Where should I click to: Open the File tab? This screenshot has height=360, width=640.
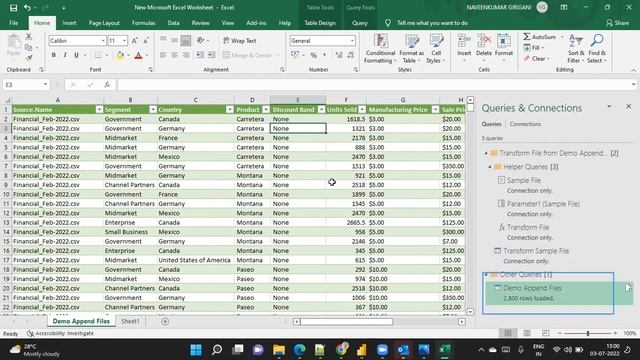click(13, 23)
